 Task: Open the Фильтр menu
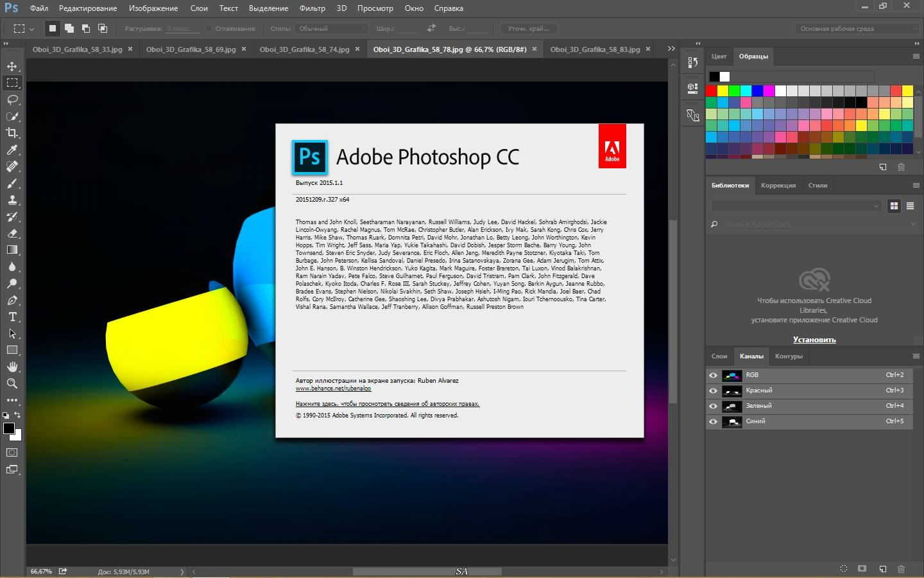tap(312, 8)
